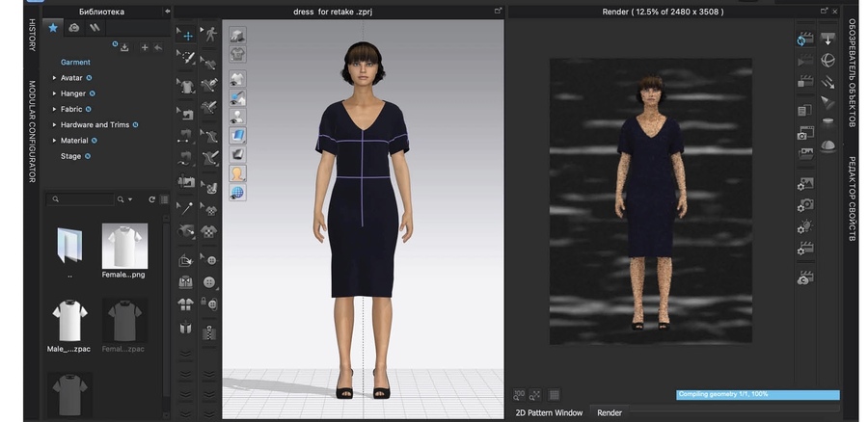Click the grey t-shirt quality render icon
The image size is (868, 422).
click(x=237, y=54)
